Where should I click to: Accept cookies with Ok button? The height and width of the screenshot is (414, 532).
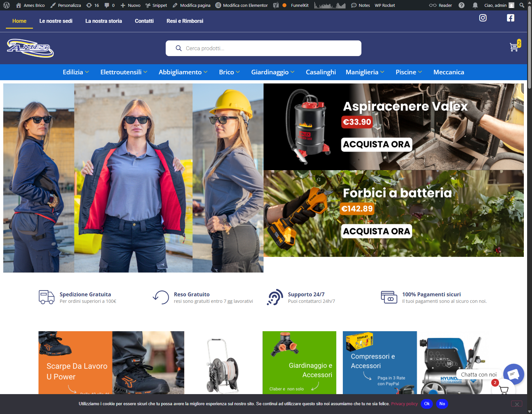[427, 404]
